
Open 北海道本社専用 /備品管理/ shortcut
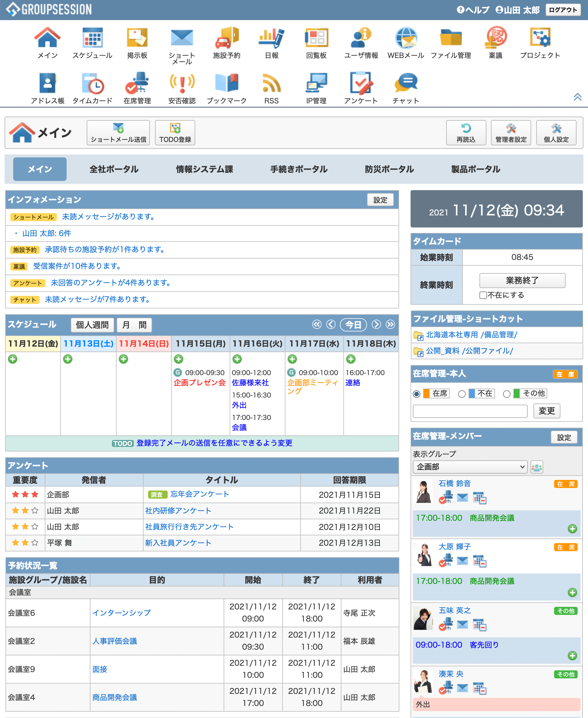point(471,335)
